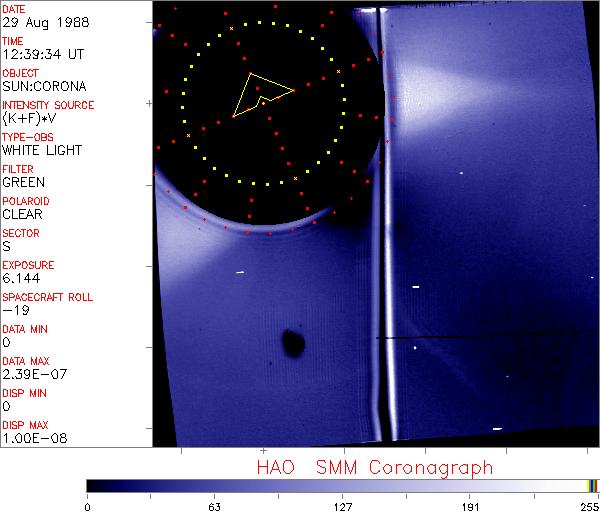
Task: Click the yellow-green end of the color bar
Action: pyautogui.click(x=593, y=486)
